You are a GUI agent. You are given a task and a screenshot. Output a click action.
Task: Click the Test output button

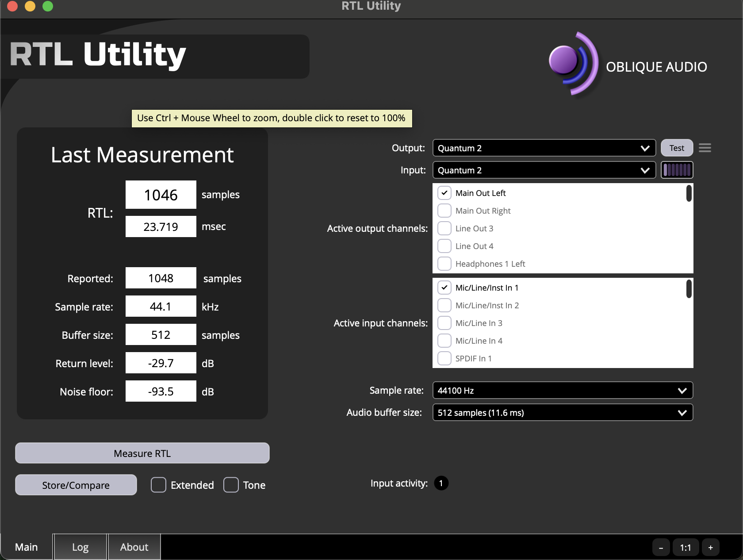(677, 148)
